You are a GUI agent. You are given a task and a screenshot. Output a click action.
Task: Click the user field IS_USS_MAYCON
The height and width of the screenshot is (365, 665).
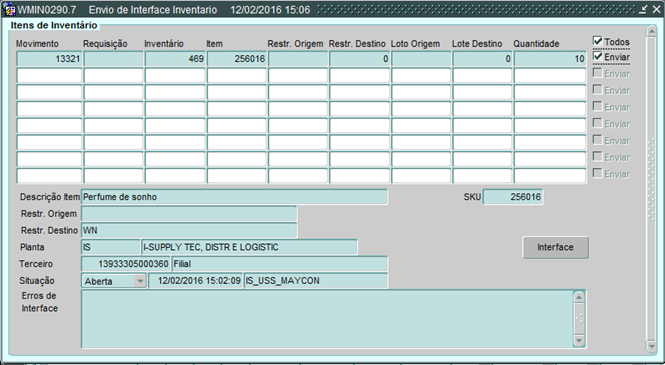click(316, 281)
